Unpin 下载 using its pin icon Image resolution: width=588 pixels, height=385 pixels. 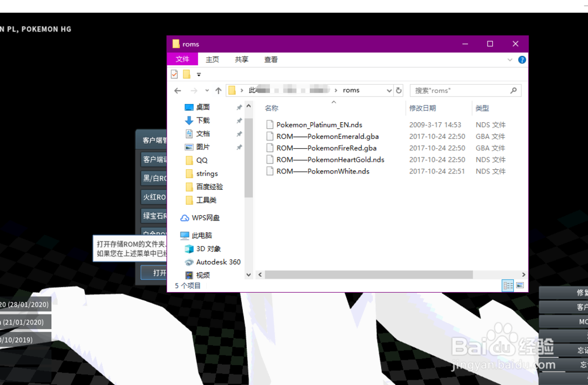239,120
